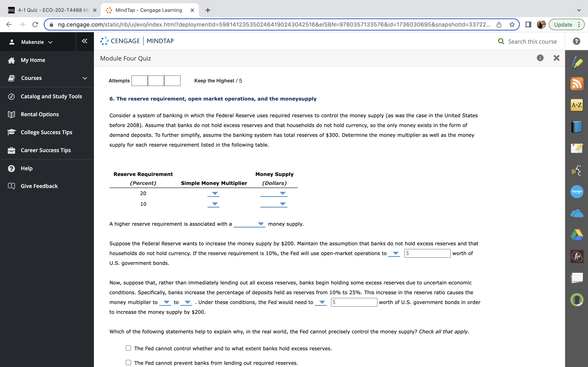Open the RSS feed app icon
This screenshot has width=588, height=367.
(577, 84)
